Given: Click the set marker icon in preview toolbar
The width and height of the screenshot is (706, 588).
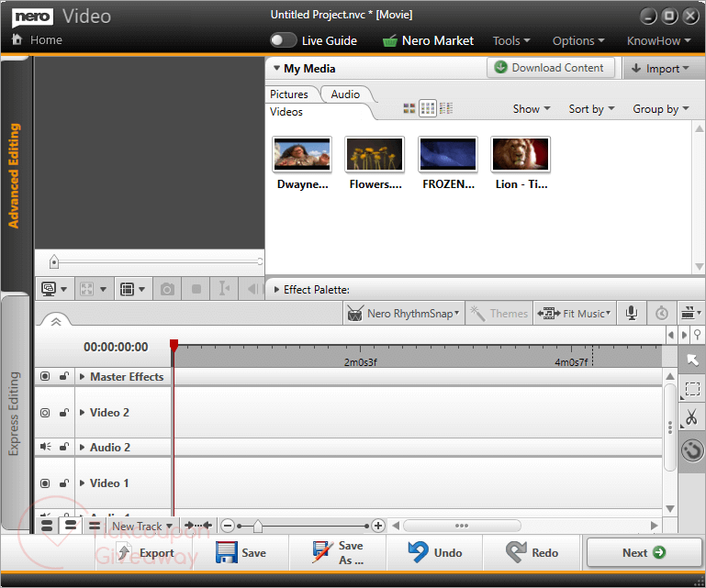Looking at the screenshot, I should tap(224, 289).
